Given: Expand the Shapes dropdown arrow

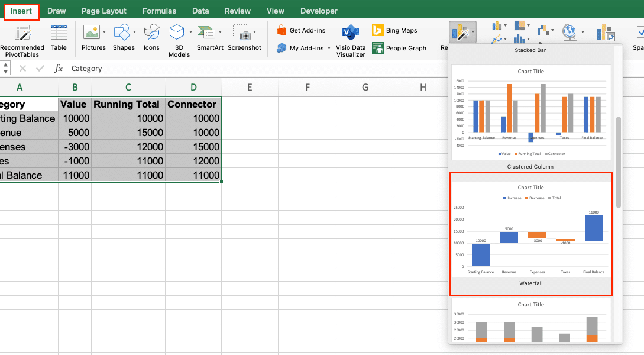Looking at the screenshot, I should [x=134, y=32].
